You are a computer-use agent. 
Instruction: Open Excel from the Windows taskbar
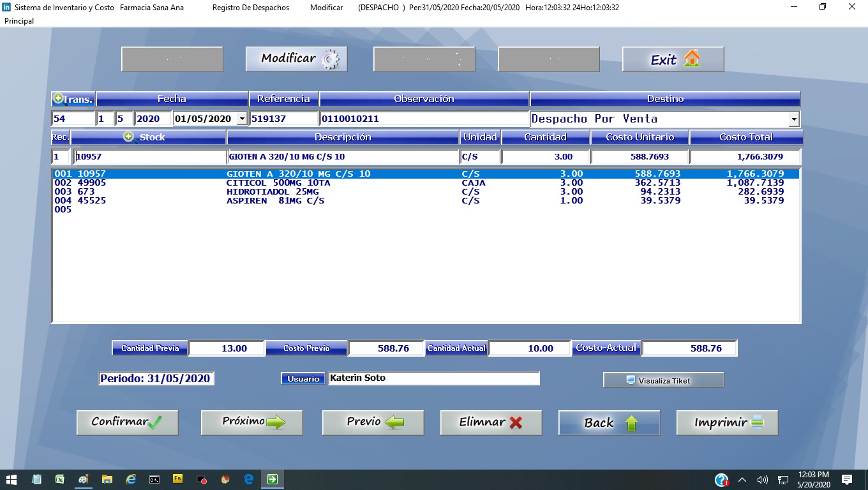click(x=59, y=479)
